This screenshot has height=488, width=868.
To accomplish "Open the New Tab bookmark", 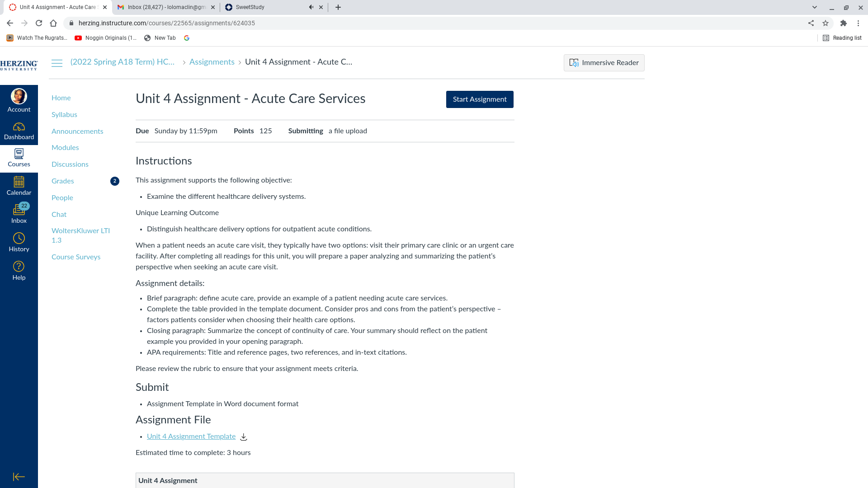I will pos(160,38).
